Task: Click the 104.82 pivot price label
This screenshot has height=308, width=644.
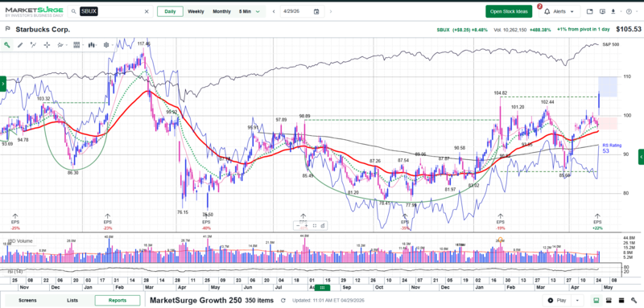Action: tap(501, 93)
